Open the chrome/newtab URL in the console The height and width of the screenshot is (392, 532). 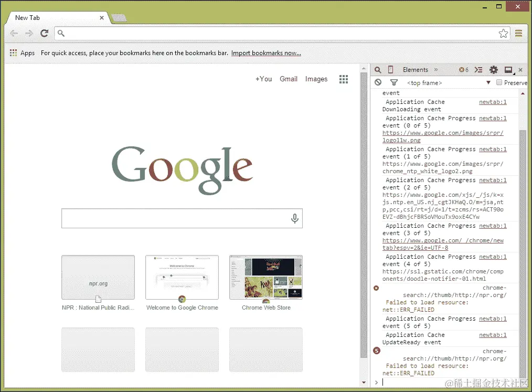443,245
